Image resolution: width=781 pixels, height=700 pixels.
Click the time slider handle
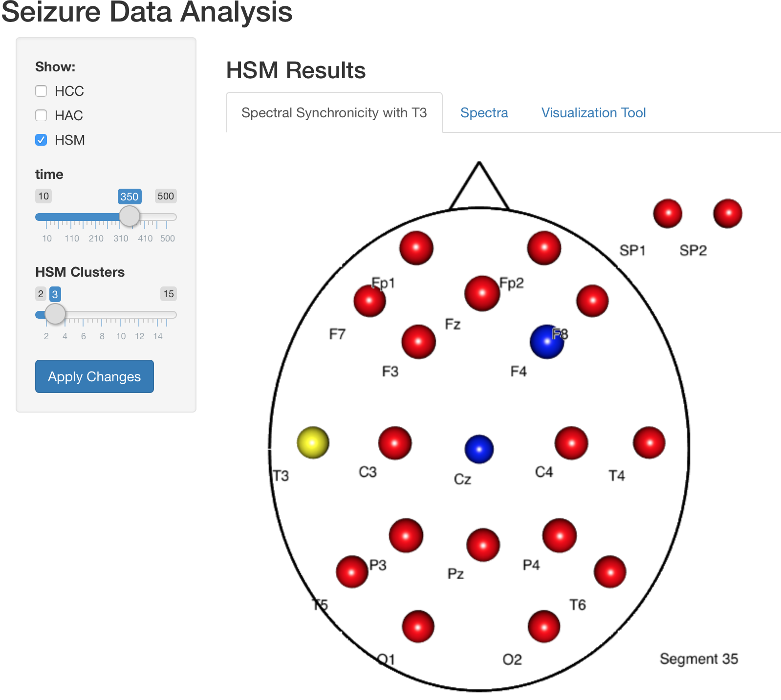click(130, 216)
